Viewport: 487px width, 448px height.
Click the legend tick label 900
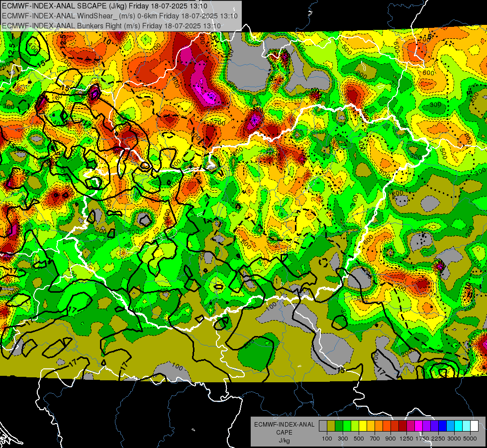[x=390, y=439]
